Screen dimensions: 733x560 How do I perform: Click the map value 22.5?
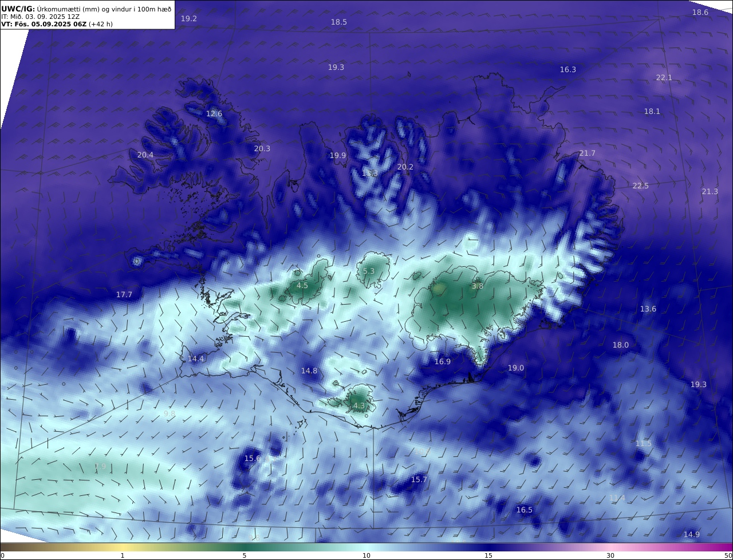coord(641,186)
